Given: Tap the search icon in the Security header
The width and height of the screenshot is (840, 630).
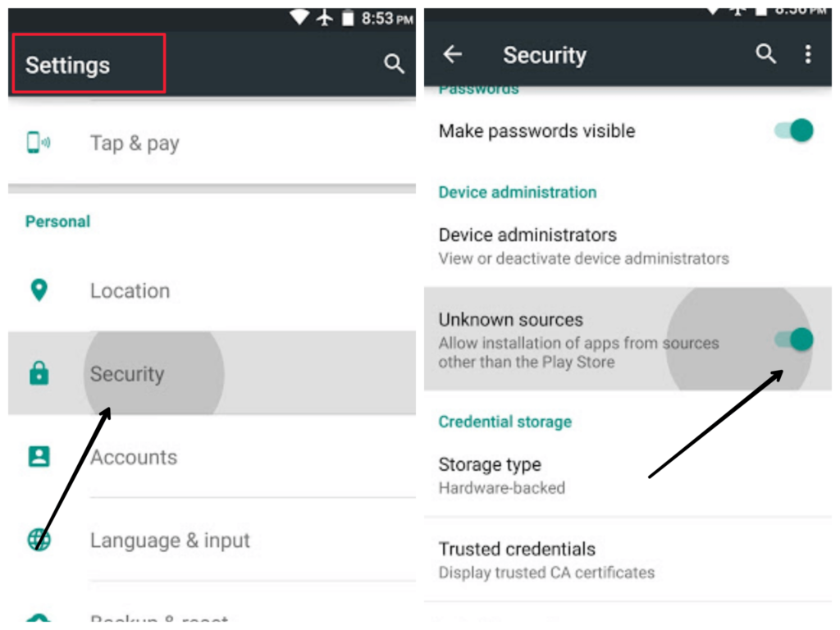Looking at the screenshot, I should pos(765,53).
